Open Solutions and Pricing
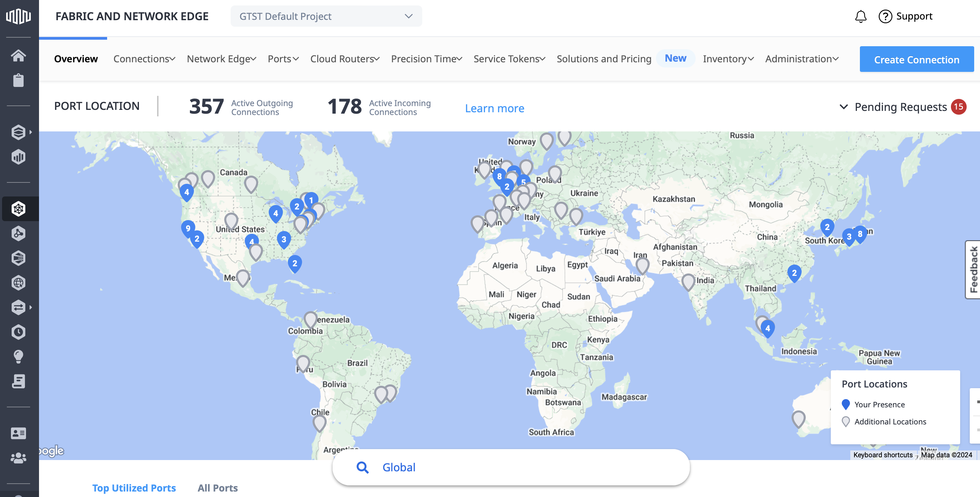The width and height of the screenshot is (980, 497). pos(604,59)
